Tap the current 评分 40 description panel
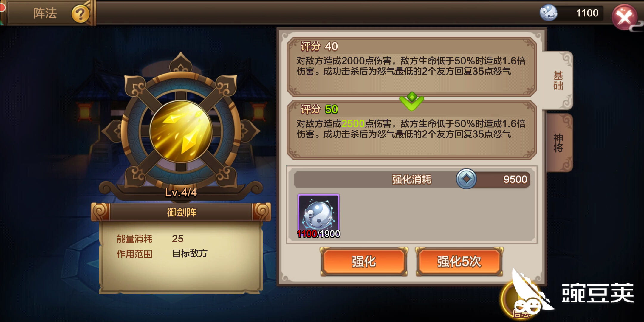 click(411, 67)
